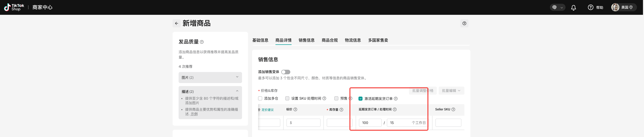Click the info icon next to 激活延期发货订单
Image resolution: width=644 pixels, height=137 pixels.
[396, 99]
